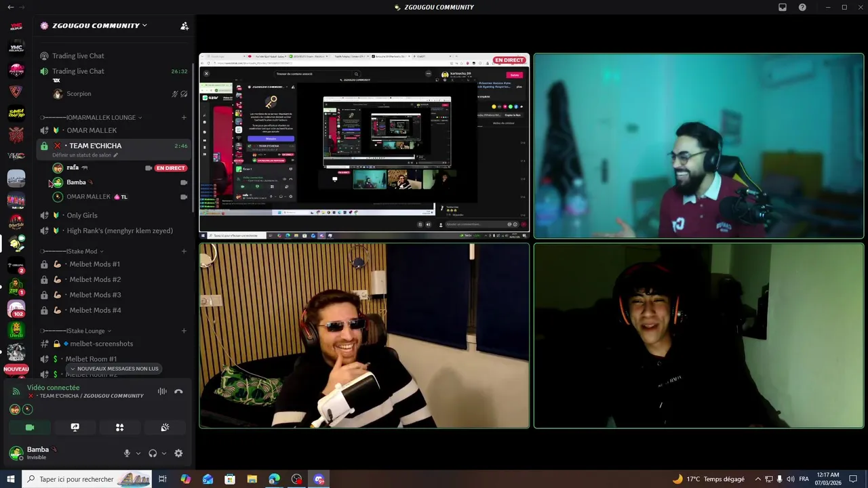Open the Five Stars server icon
This screenshot has width=868, height=488.
coord(16,69)
